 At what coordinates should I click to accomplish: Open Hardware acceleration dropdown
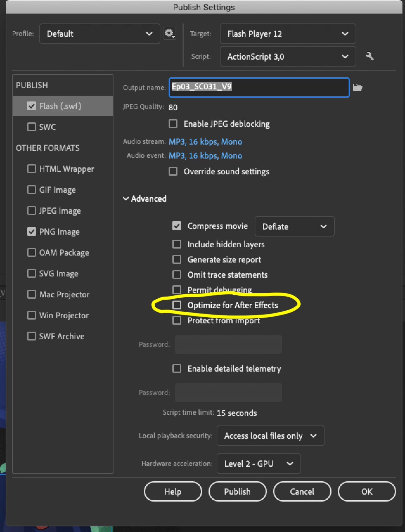pos(259,464)
